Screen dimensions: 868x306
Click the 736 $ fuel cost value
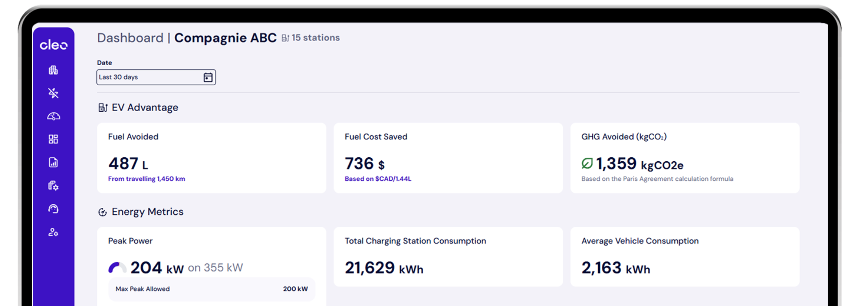click(x=365, y=164)
